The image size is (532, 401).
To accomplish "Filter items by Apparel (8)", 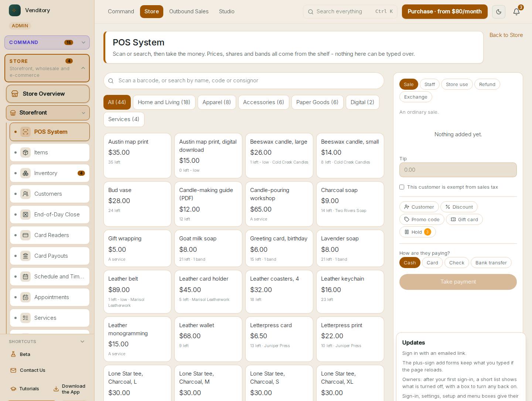I will click(x=216, y=102).
